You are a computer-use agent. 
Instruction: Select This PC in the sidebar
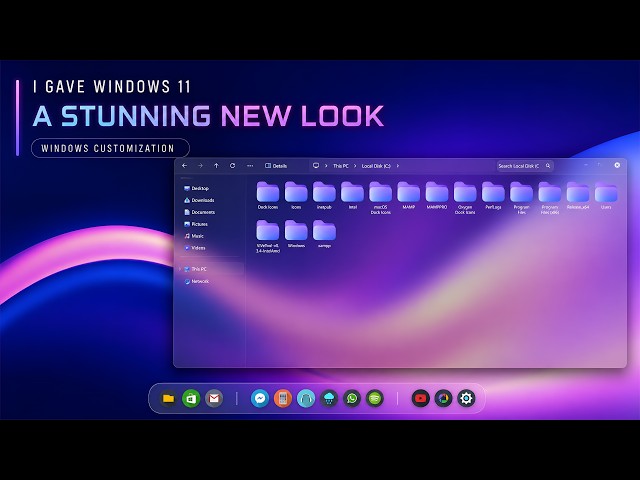[x=196, y=269]
